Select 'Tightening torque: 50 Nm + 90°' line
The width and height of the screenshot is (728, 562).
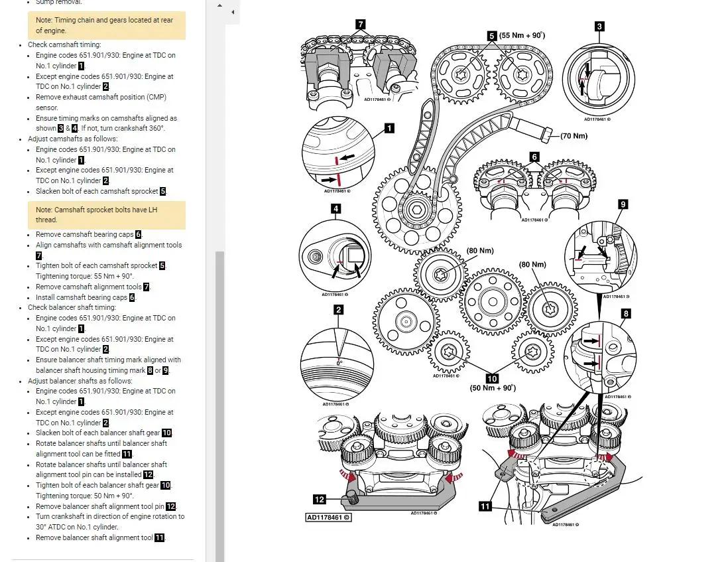85,496
